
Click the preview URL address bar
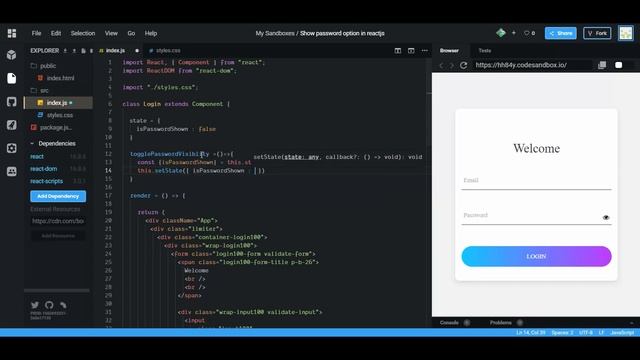pos(533,65)
